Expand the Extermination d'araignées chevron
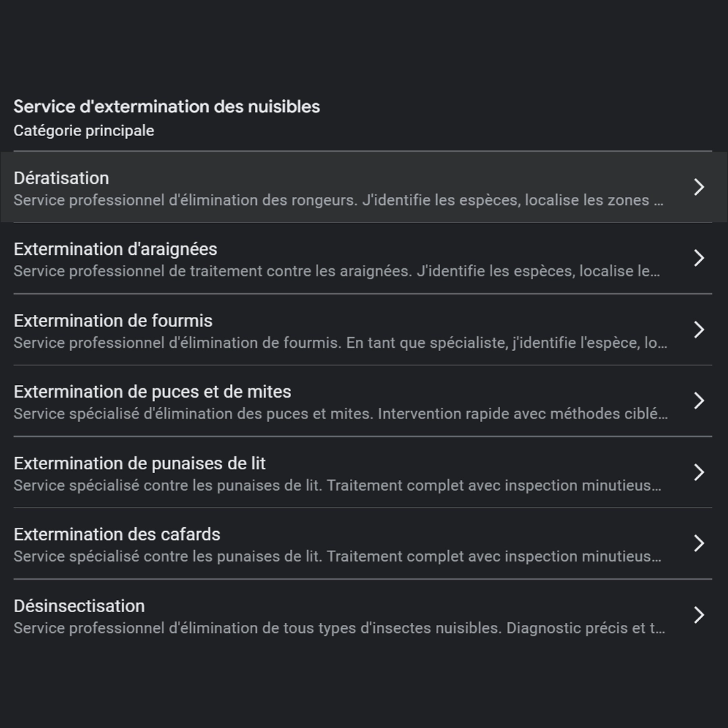This screenshot has width=728, height=728. point(699,258)
